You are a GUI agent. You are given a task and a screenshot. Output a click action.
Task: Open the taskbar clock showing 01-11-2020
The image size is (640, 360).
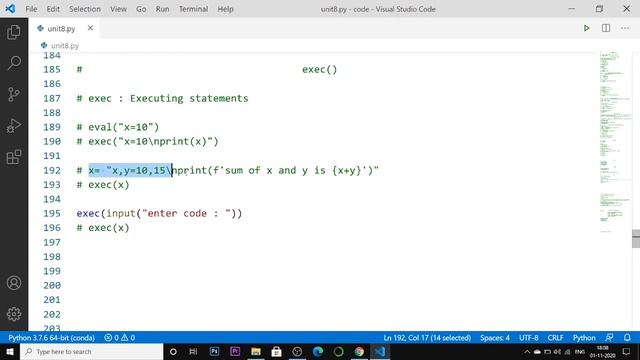click(x=602, y=352)
